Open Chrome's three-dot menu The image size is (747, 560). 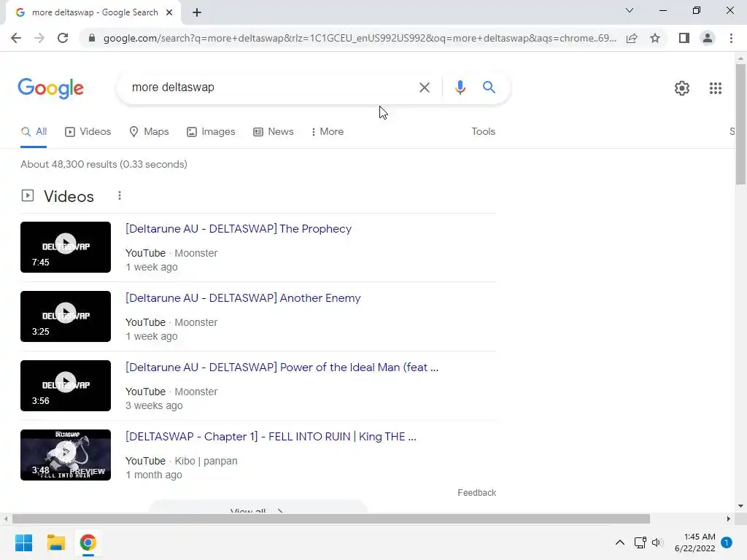731,38
